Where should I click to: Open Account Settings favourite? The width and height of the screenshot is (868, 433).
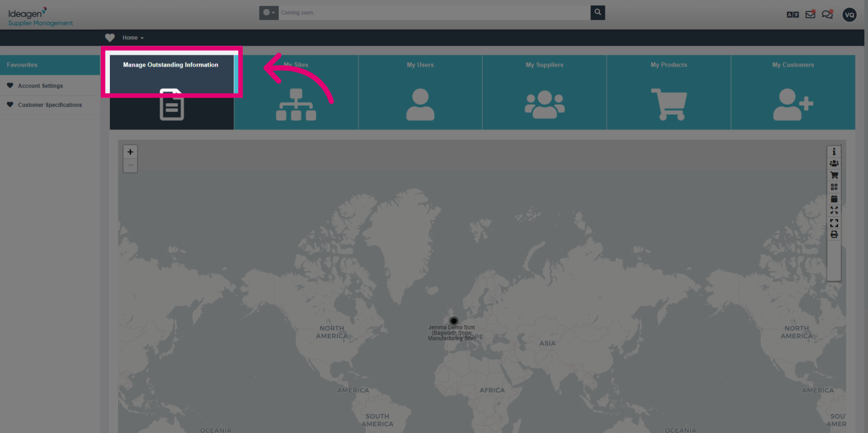point(40,86)
